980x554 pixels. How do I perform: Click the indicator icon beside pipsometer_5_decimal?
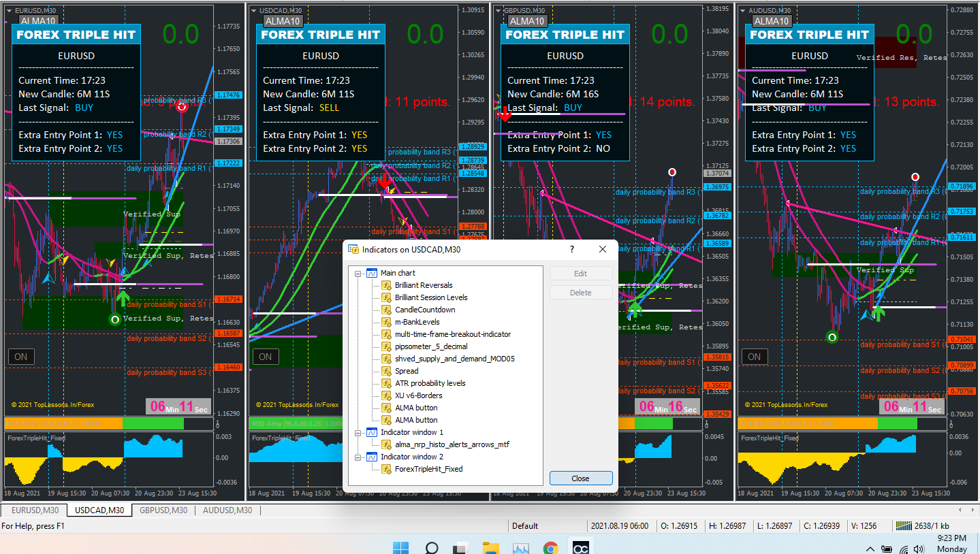tap(385, 346)
